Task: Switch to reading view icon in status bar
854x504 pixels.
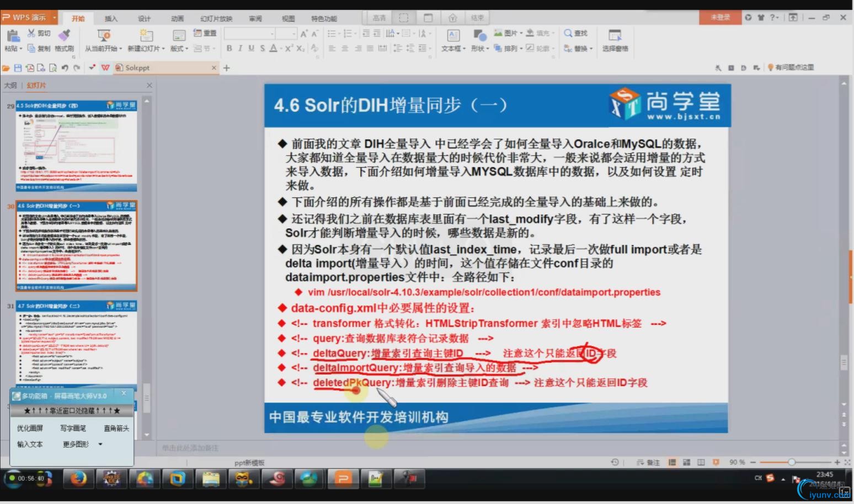Action: (x=701, y=462)
